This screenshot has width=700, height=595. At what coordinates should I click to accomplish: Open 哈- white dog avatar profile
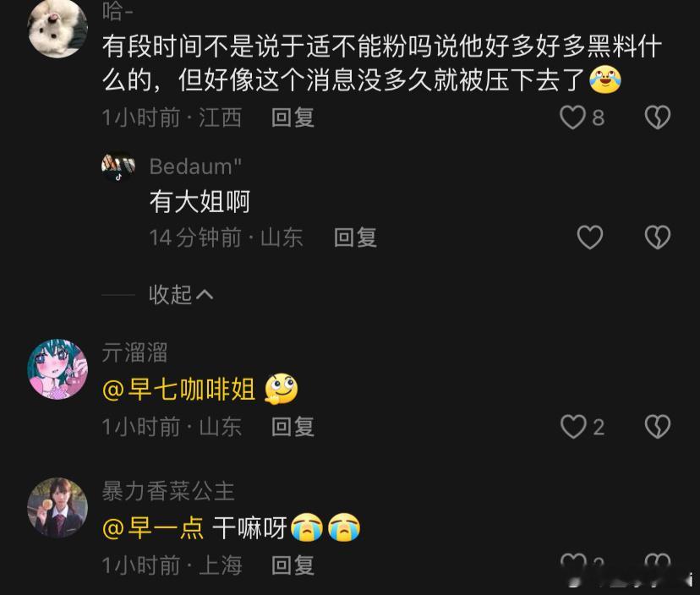57,28
